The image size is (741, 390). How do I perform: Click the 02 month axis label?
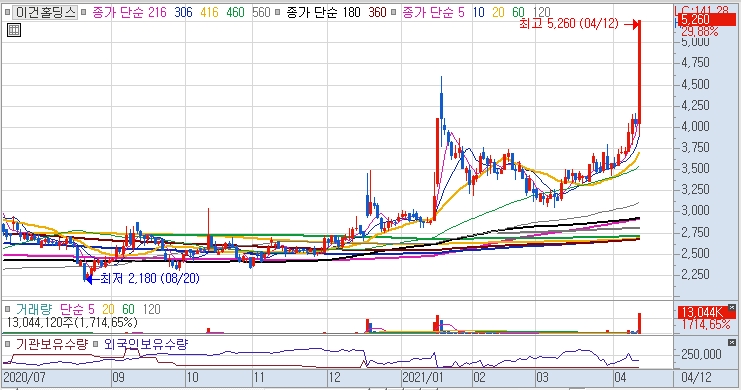[480, 377]
